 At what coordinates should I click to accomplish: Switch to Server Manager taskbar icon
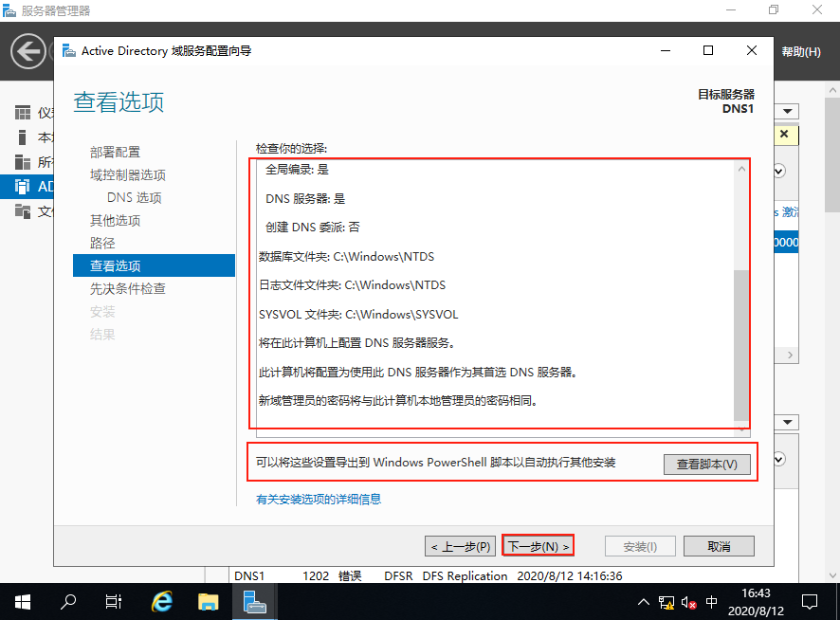click(254, 602)
